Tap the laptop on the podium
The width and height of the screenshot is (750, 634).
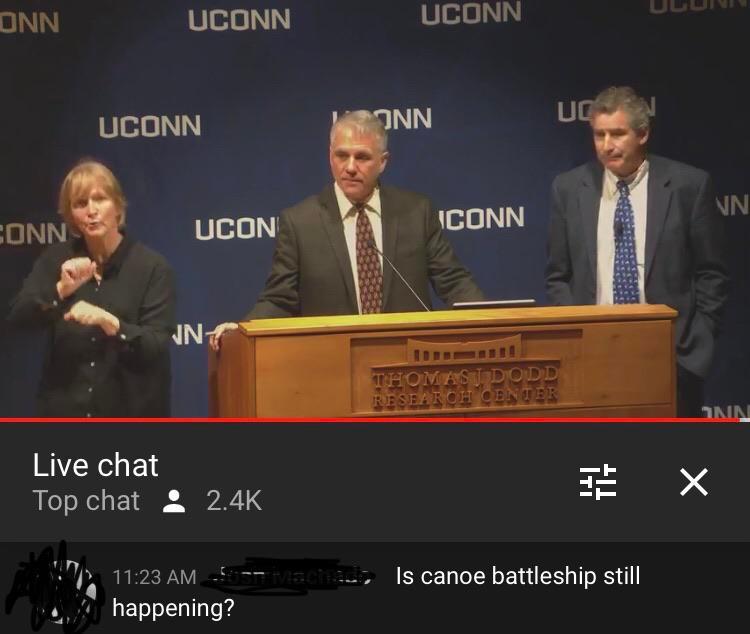494,303
